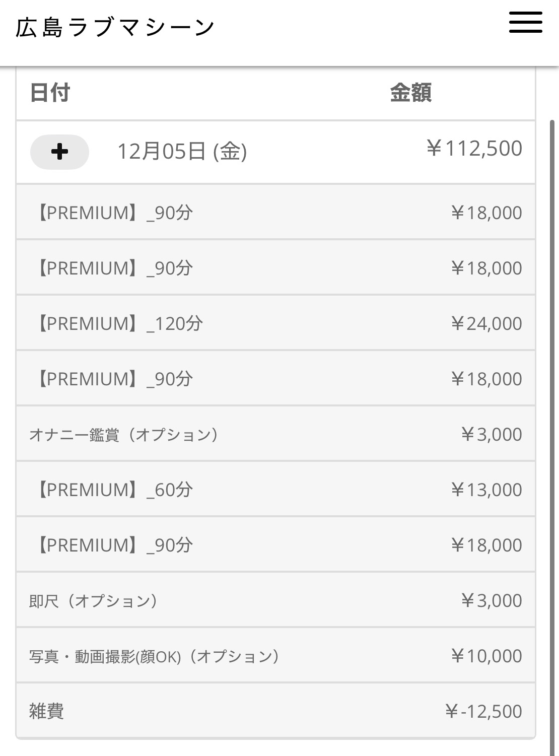
Task: Click the ¥-12,500 amount
Action: click(x=483, y=711)
